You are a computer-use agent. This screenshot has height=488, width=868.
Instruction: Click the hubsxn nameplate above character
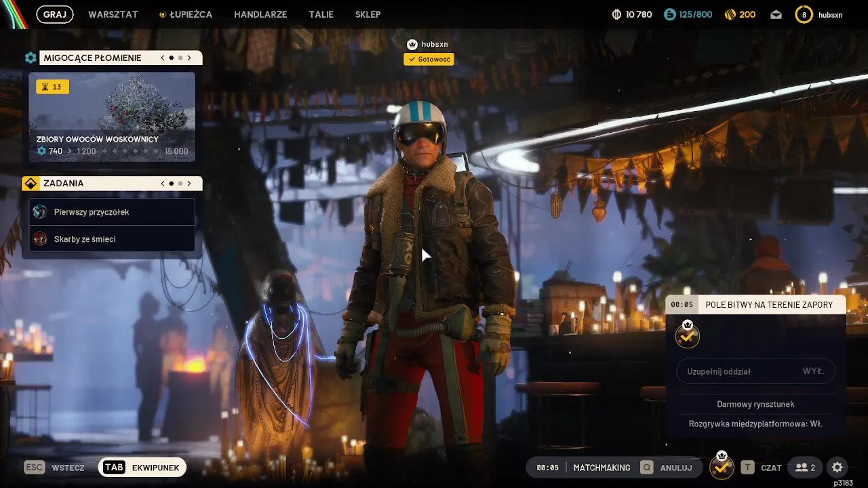point(435,45)
